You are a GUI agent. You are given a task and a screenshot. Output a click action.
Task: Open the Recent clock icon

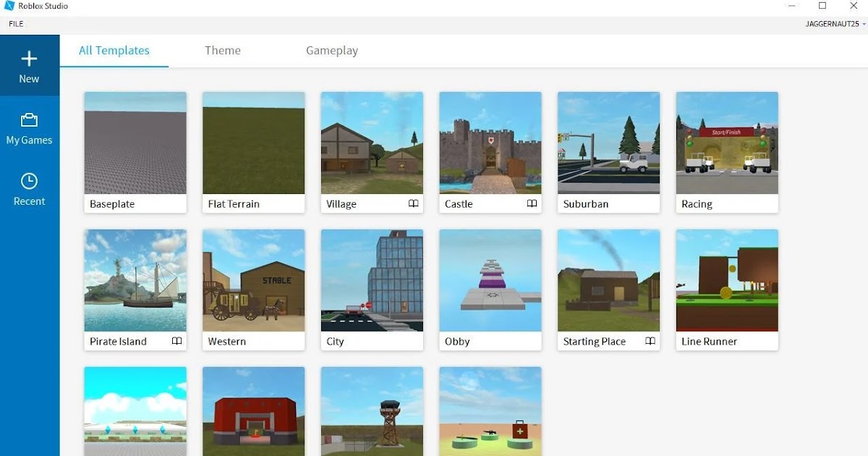pyautogui.click(x=29, y=181)
